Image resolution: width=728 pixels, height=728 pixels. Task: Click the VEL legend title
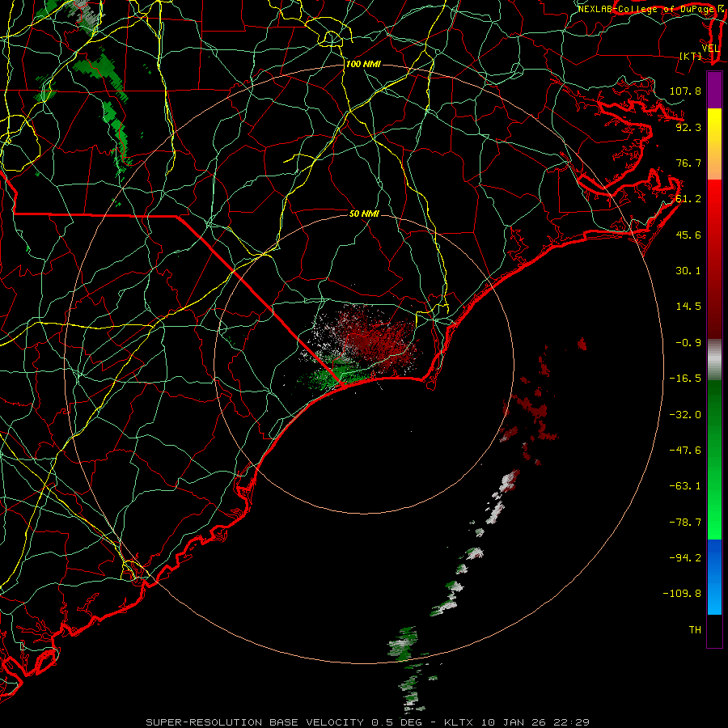pyautogui.click(x=710, y=49)
